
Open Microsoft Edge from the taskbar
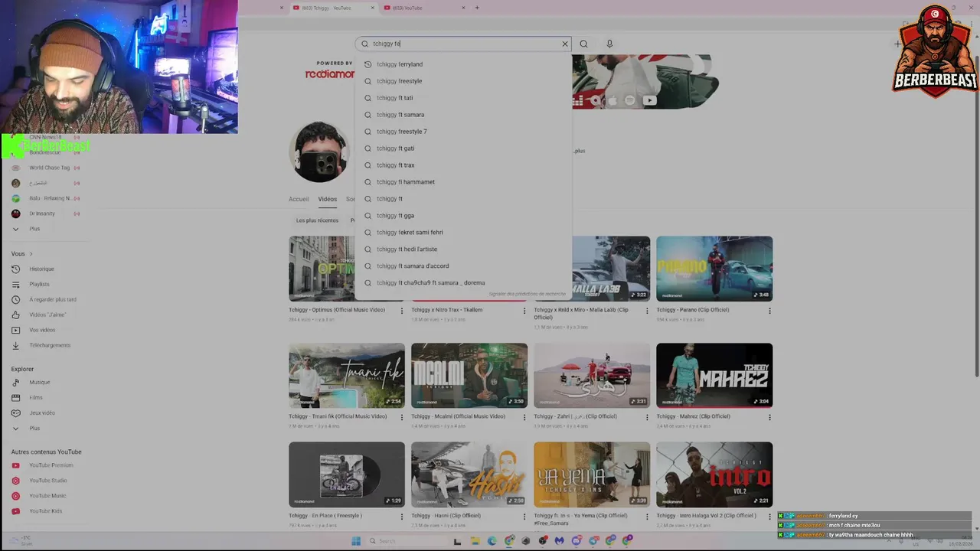click(492, 541)
